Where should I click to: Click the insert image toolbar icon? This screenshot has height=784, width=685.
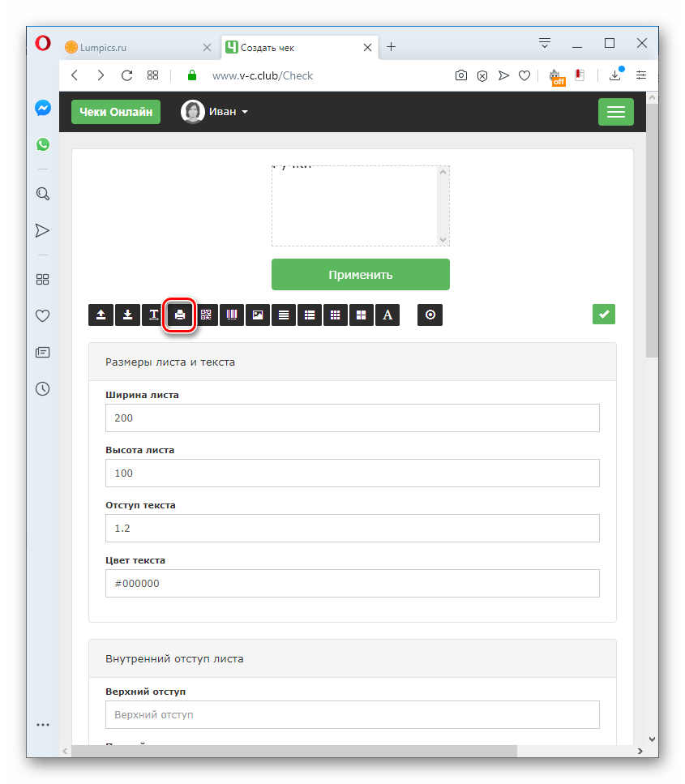(258, 315)
